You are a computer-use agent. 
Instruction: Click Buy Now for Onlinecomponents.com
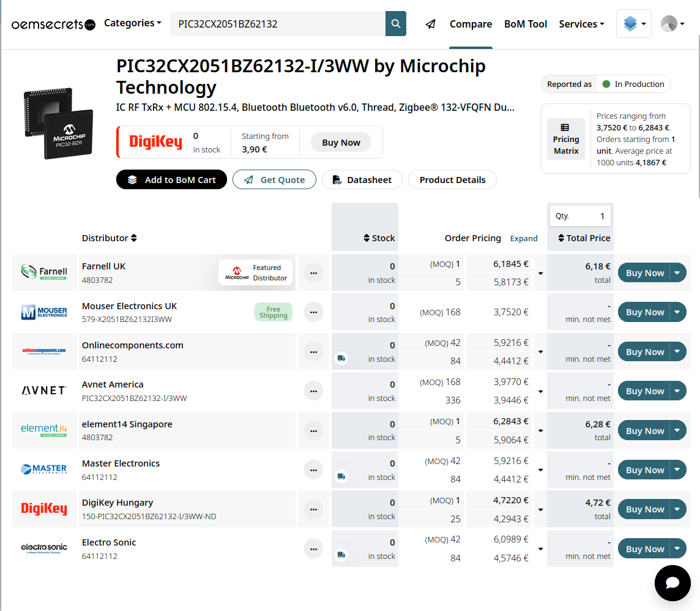(644, 352)
